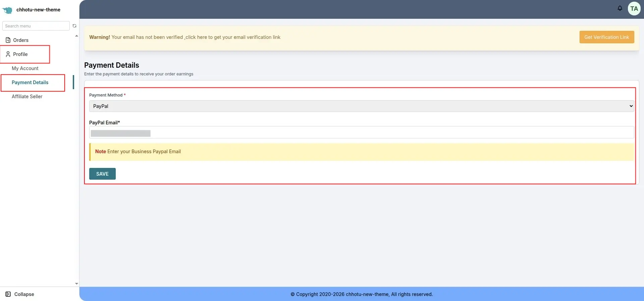This screenshot has width=644, height=301.
Task: Click the Collapse sidebar icon
Action: pos(8,294)
